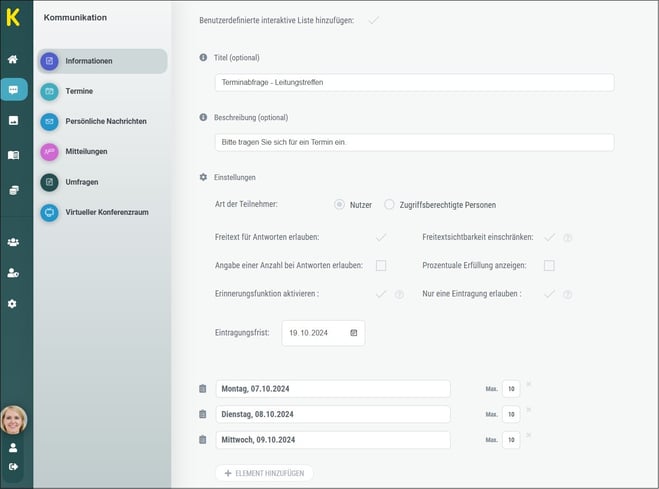Screen dimensions: 659x489
Task: Click the Eintragungsfrist date field
Action: [x=323, y=333]
